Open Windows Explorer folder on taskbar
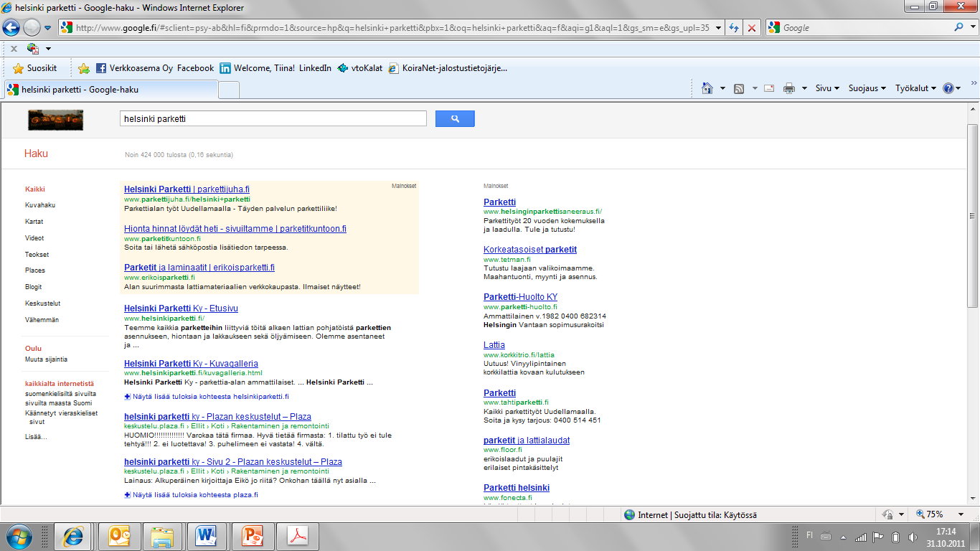The width and height of the screenshot is (980, 551). (x=163, y=537)
